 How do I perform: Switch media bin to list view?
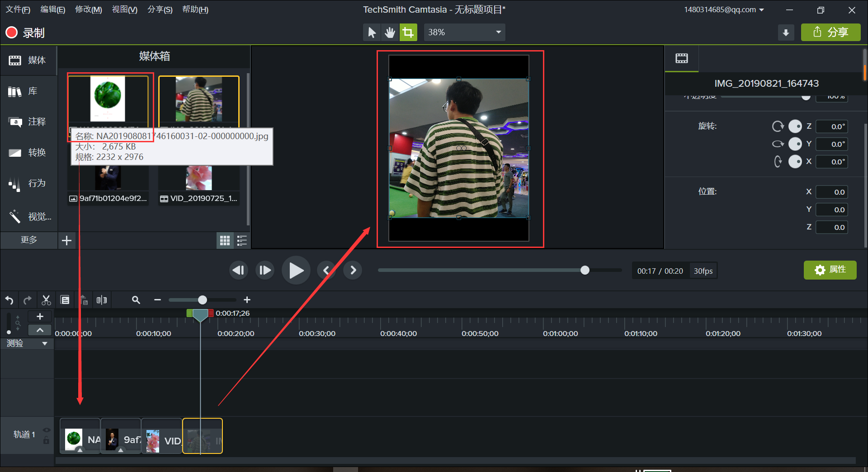pyautogui.click(x=242, y=240)
